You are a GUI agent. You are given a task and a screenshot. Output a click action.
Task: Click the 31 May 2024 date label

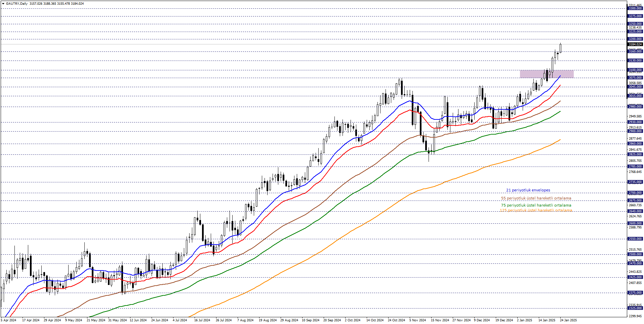[x=117, y=320]
